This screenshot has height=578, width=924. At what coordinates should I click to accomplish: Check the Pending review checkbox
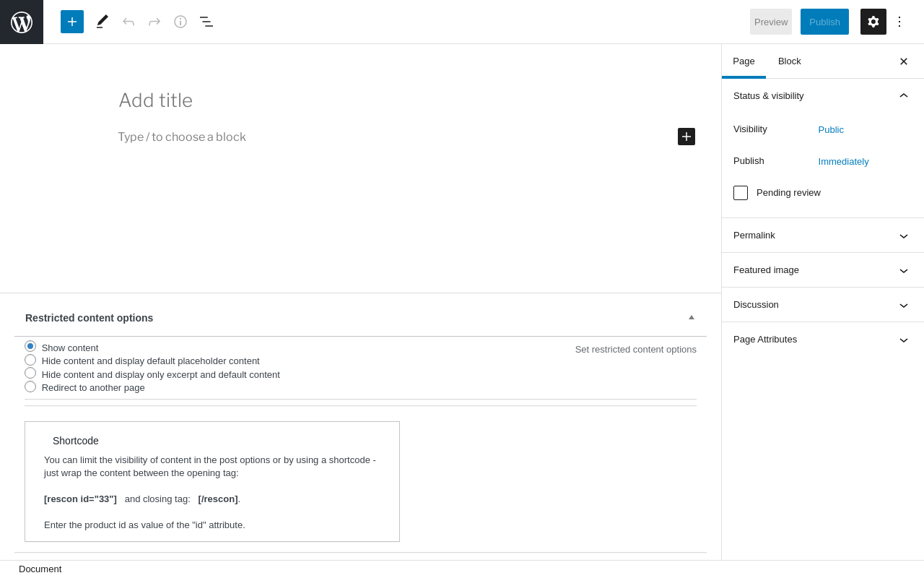coord(741,193)
